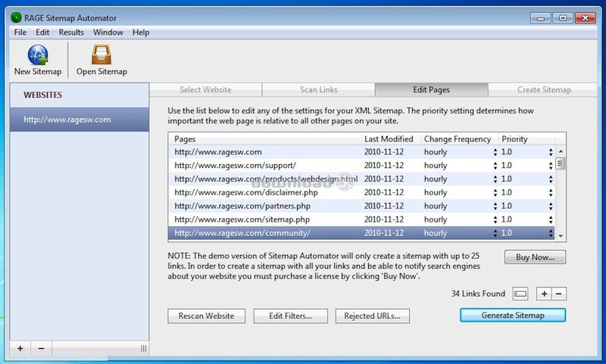Screen dimensions: 606x364
Task: Open change frequency dropdown for ragesw.com root page
Action: tap(495, 152)
